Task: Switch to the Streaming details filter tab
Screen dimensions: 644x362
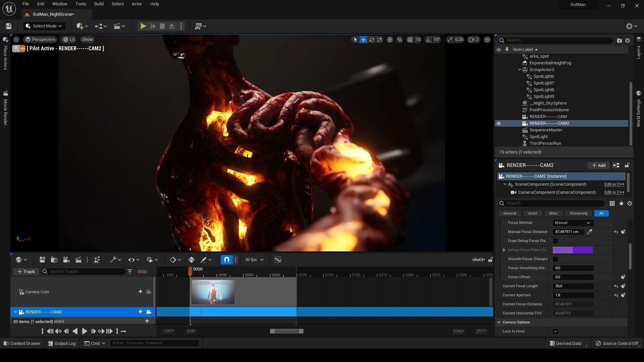Action: (x=578, y=214)
